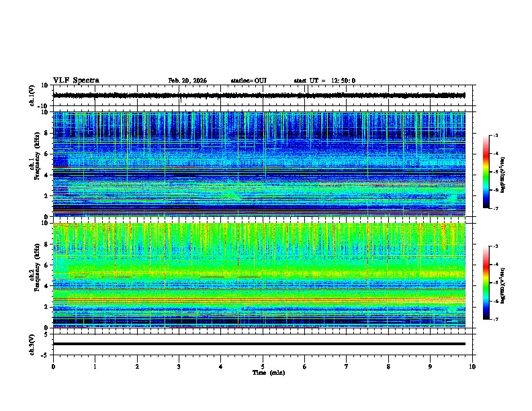Click the ch.3 flat voltage trace
This screenshot has height=411, width=532.
pos(259,344)
